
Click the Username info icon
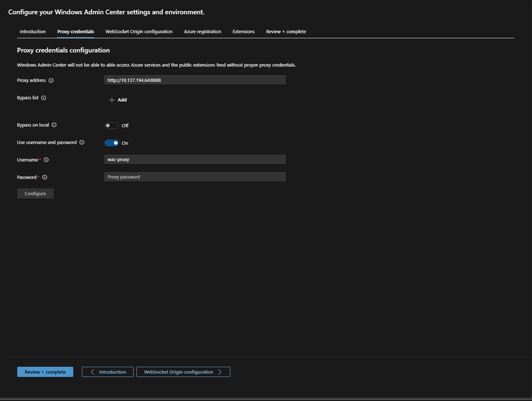(46, 160)
